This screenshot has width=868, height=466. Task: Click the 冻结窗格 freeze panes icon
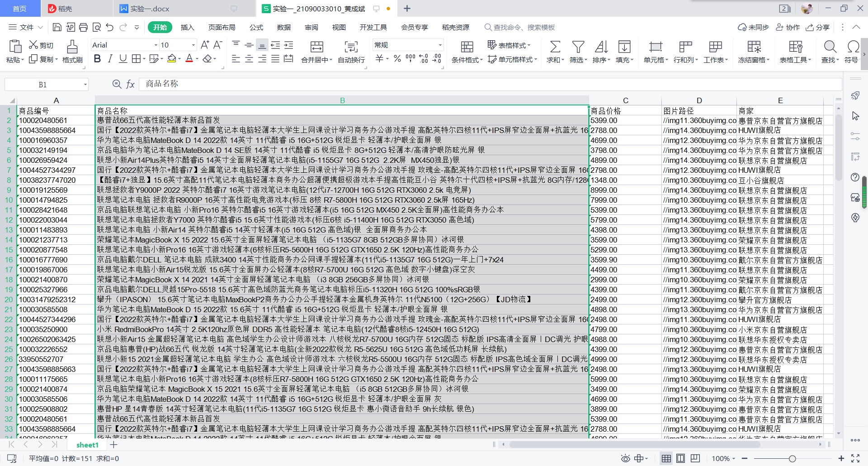[754, 46]
